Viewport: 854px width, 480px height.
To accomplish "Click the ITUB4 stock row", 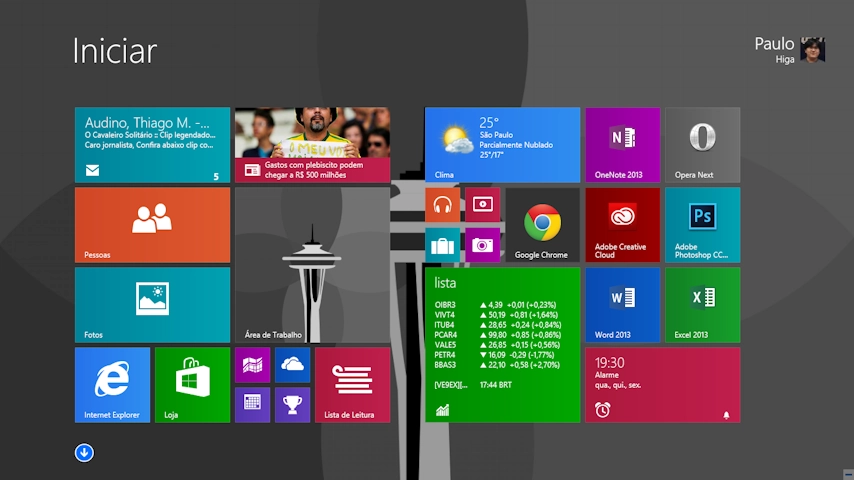I will (498, 325).
